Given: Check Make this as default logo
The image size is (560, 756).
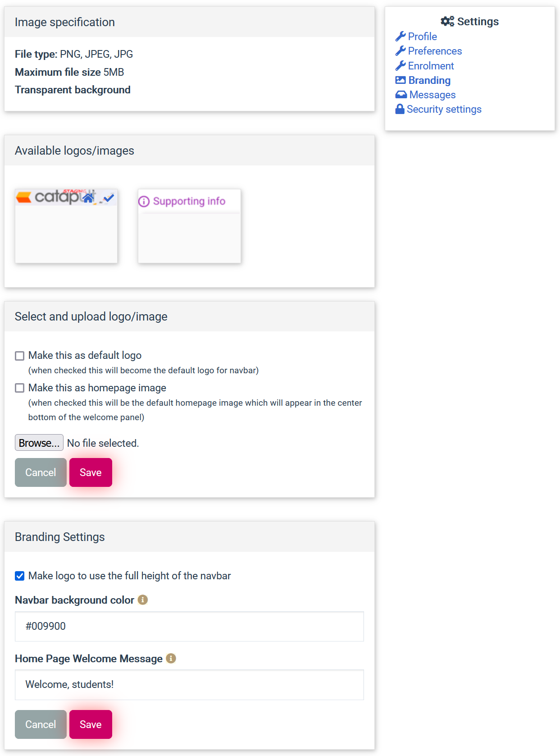Looking at the screenshot, I should tap(20, 356).
